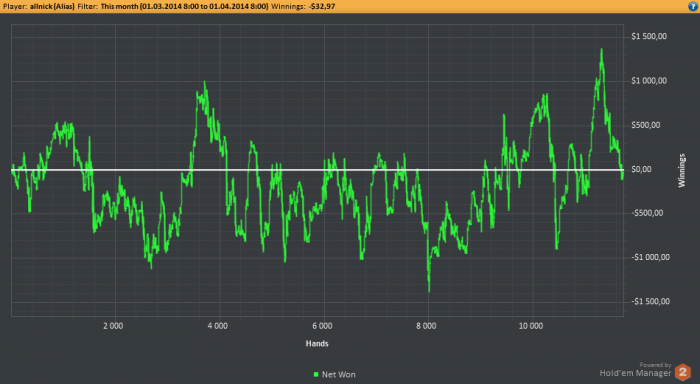Image resolution: width=700 pixels, height=384 pixels.
Task: Click the 'Powered by' caption
Action: (655, 365)
